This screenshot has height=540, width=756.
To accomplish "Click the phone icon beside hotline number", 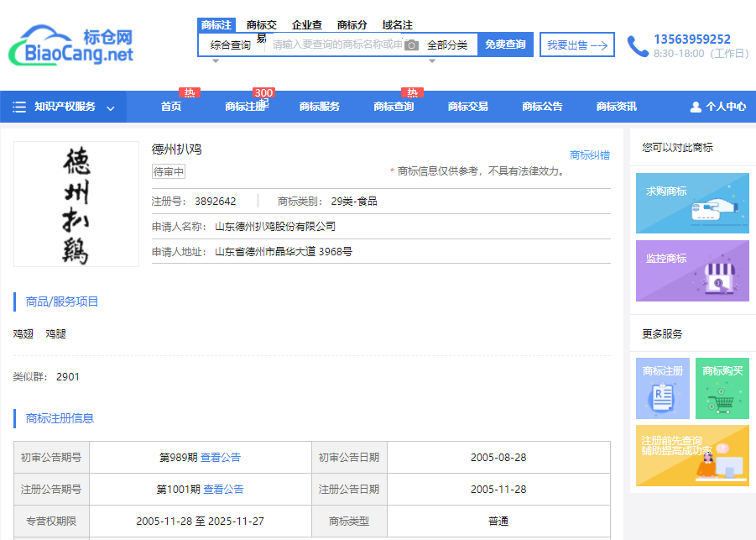I will [638, 46].
